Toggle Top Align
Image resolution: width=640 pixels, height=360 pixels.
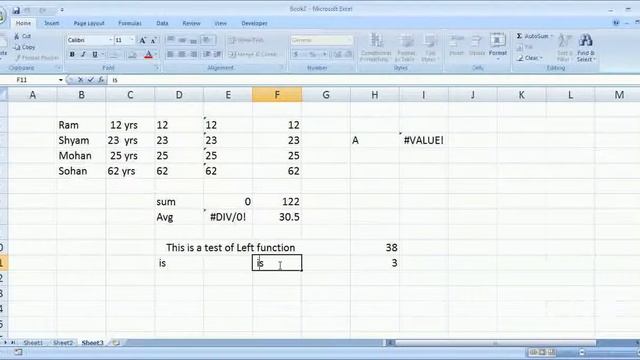pyautogui.click(x=171, y=40)
